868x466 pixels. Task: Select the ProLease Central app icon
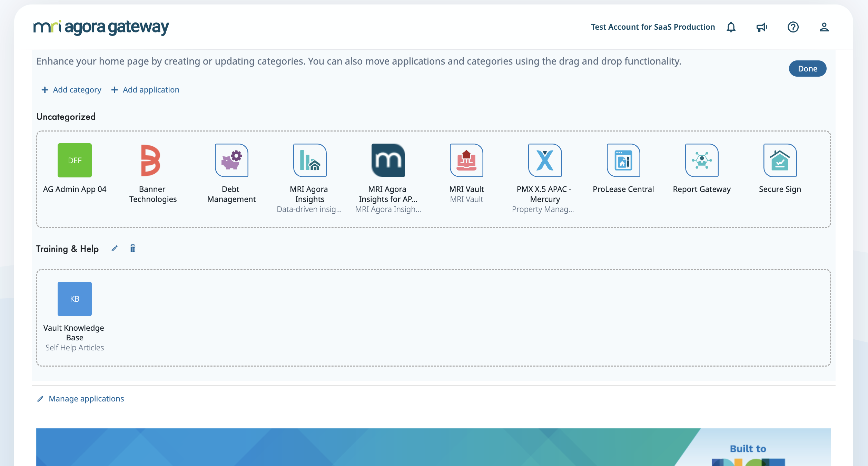pyautogui.click(x=623, y=160)
